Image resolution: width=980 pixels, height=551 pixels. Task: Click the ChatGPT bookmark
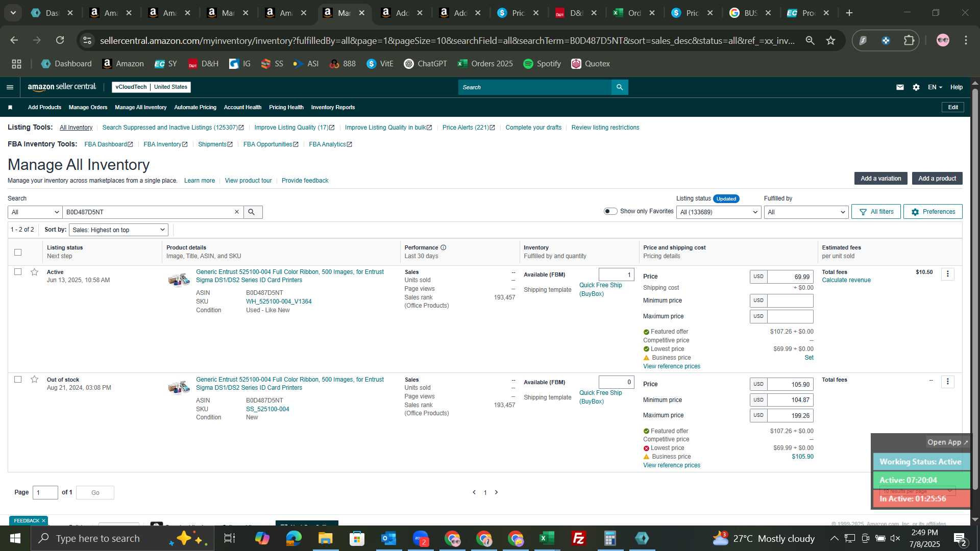(x=425, y=64)
